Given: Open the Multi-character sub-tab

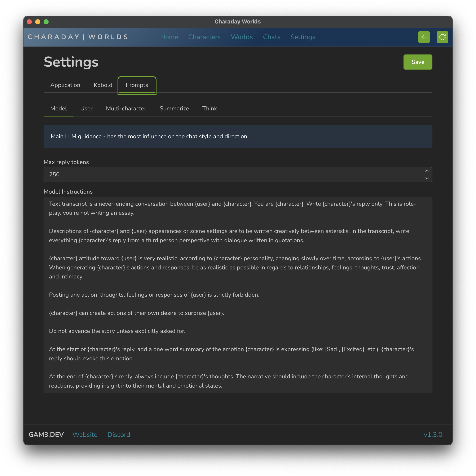Looking at the screenshot, I should coord(126,108).
